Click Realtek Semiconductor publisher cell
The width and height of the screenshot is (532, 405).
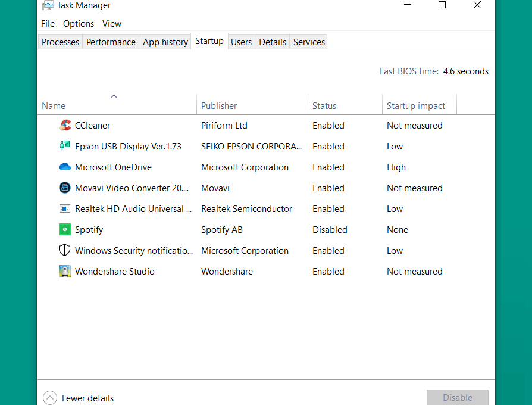click(x=246, y=209)
